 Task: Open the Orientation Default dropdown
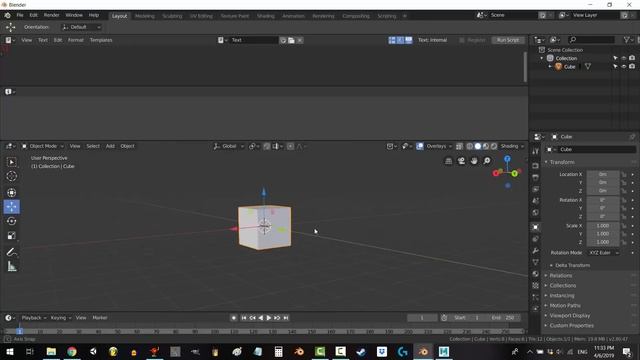81,27
